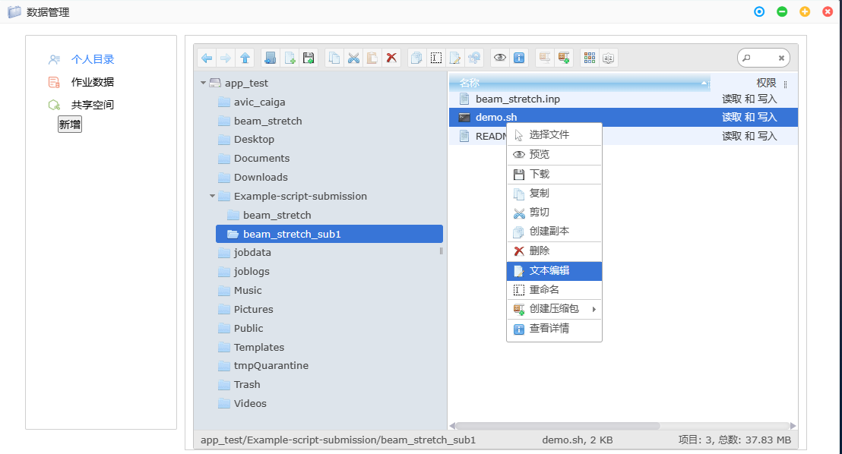Screen dimensions: 842x454
Task: Select the beam_stretch_sub1 folder
Action: pyautogui.click(x=329, y=234)
